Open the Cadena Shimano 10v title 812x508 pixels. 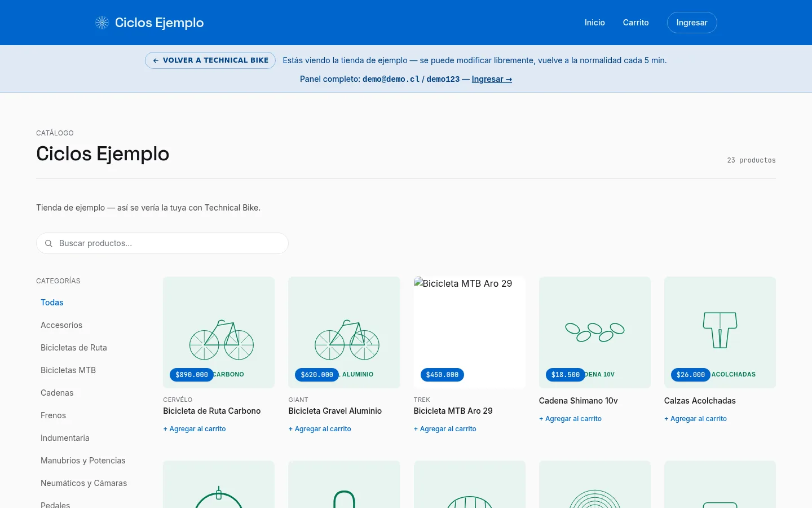[578, 401]
